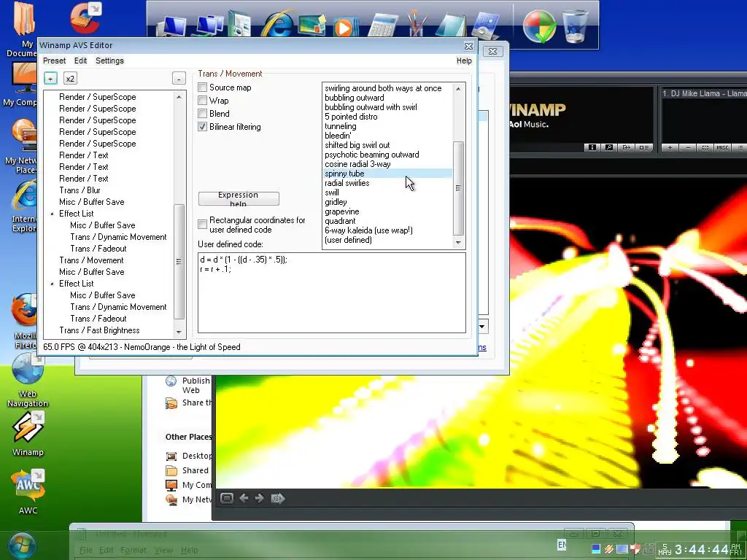Select Trans / Fast Brightness tree item
This screenshot has height=560, width=747.
click(x=99, y=330)
